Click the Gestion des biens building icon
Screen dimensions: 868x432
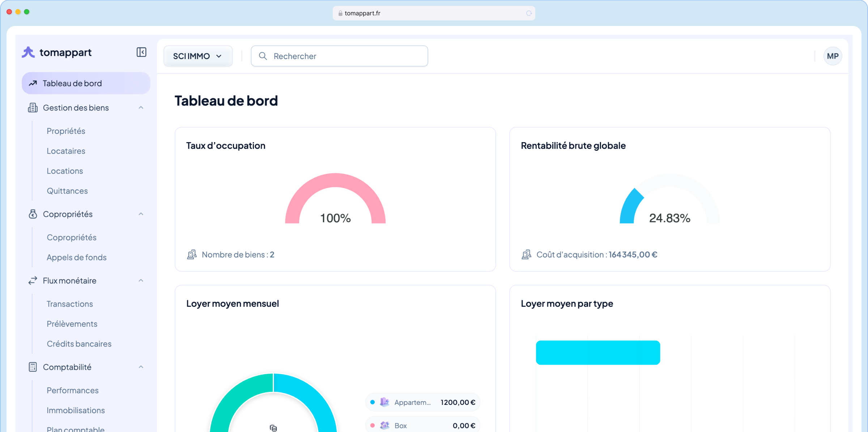point(33,108)
